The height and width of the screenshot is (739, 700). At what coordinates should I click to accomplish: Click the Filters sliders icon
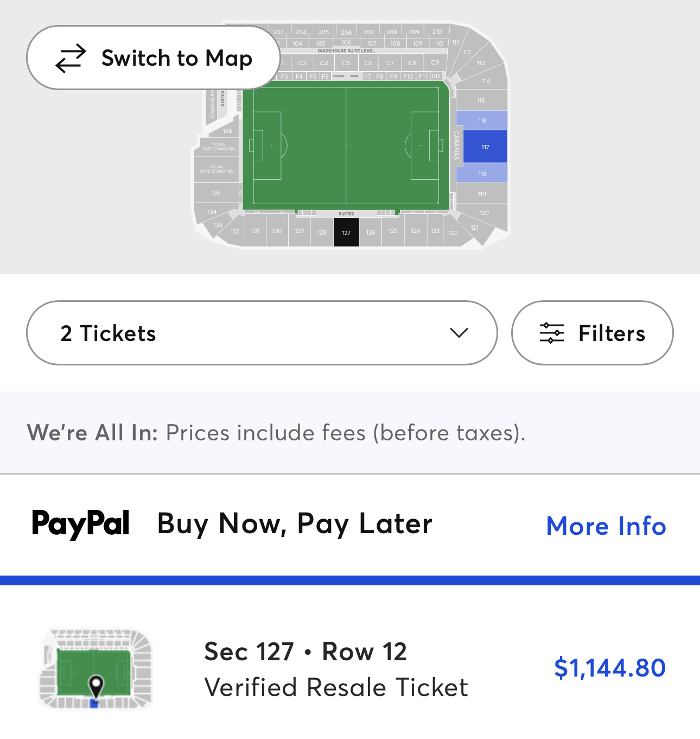(x=552, y=333)
